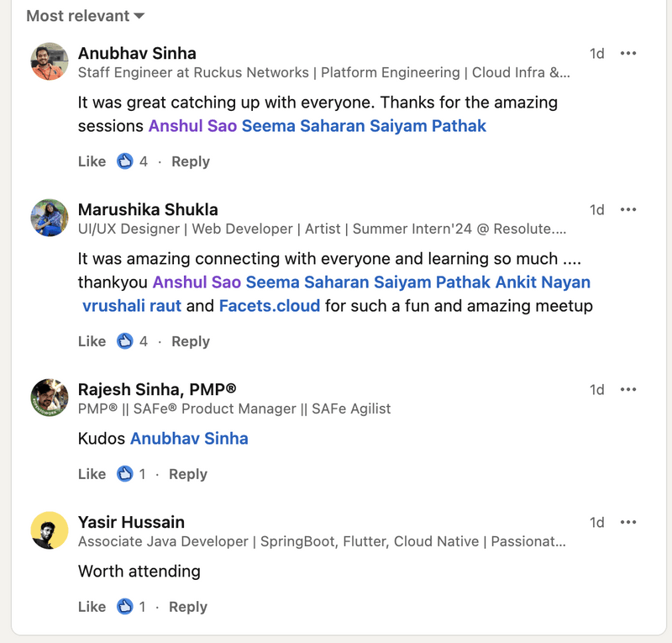Viewport: 672px width, 643px height.
Task: Open options menu on Marushika's comment
Action: point(628,208)
